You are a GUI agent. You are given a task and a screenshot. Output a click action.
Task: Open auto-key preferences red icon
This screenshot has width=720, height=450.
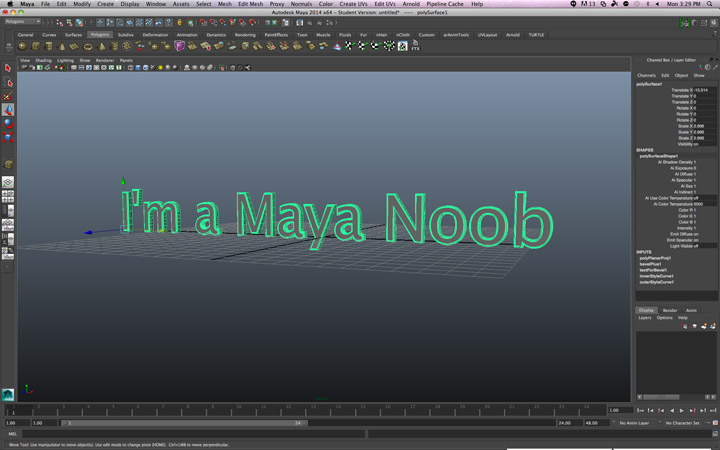pos(715,423)
